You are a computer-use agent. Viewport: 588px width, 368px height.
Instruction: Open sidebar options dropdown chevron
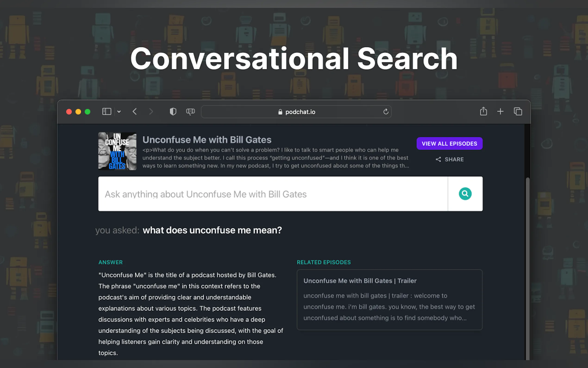point(119,112)
